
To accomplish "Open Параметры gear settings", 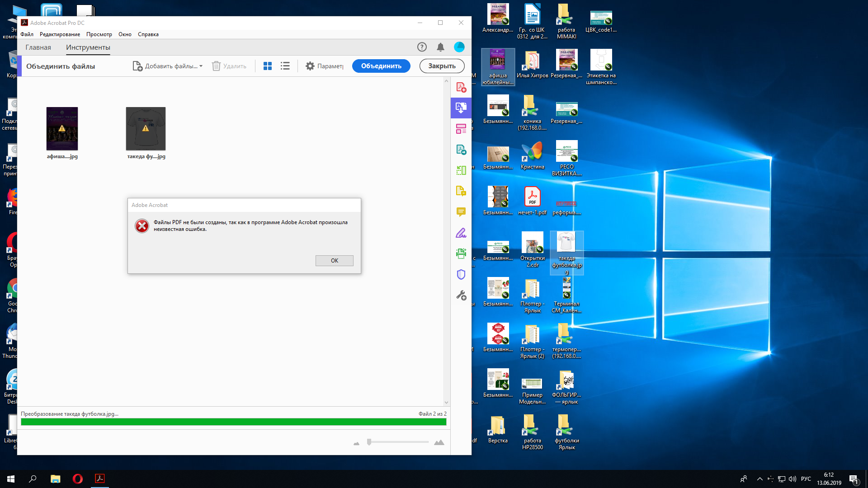I will [x=324, y=66].
